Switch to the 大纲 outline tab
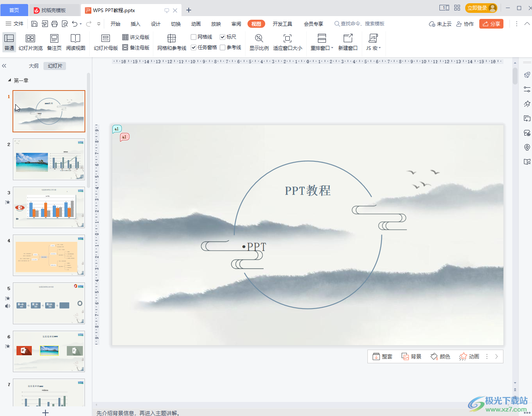Image resolution: width=532 pixels, height=416 pixels. [34, 66]
